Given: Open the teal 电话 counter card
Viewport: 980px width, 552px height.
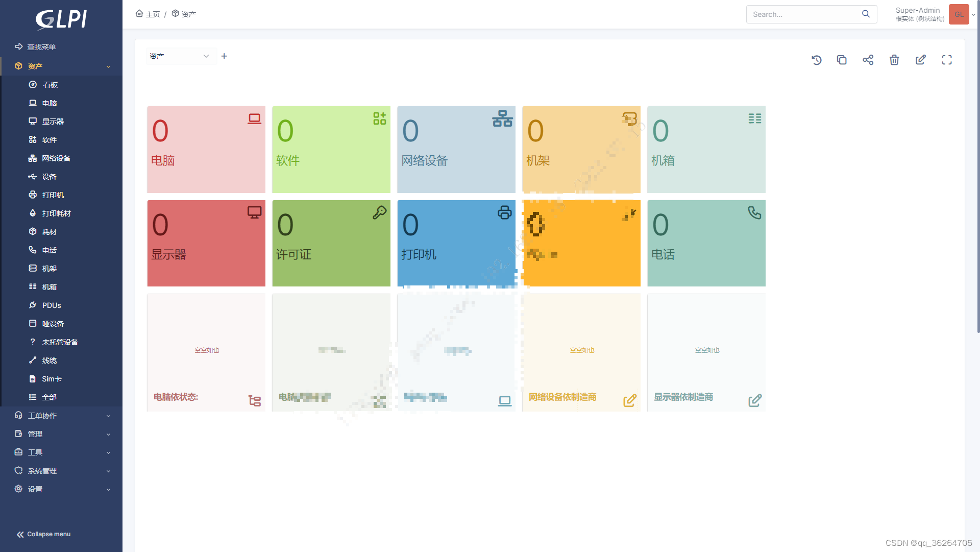Looking at the screenshot, I should [706, 243].
